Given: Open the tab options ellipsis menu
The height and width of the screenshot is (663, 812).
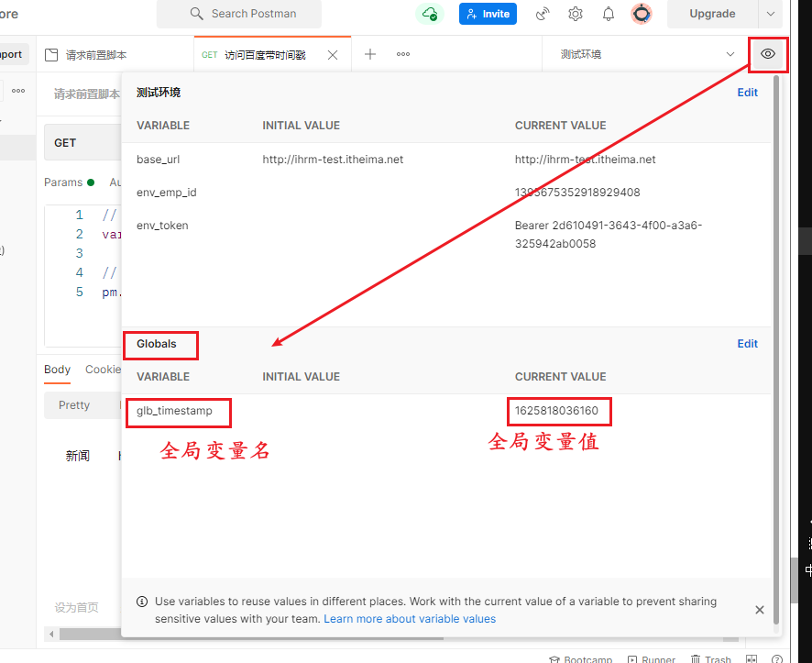Looking at the screenshot, I should pyautogui.click(x=403, y=54).
